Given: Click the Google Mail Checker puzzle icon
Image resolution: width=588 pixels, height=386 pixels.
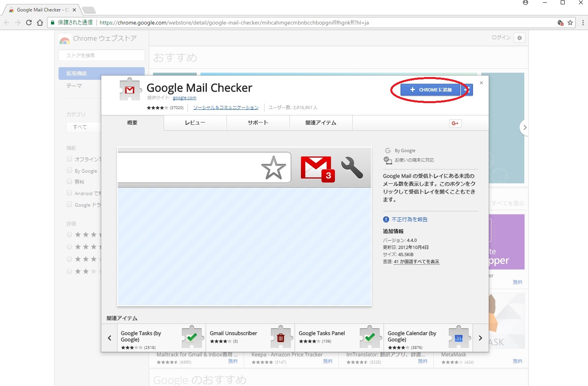Looking at the screenshot, I should 130,90.
